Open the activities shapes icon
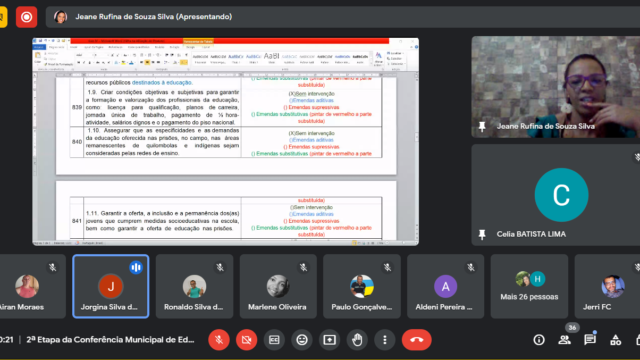640x360 pixels. (x=616, y=340)
